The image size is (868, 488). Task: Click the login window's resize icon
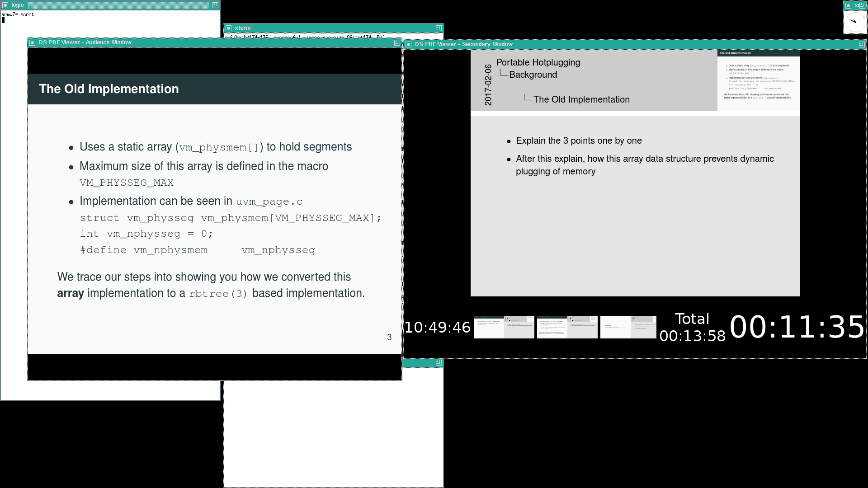pos(215,5)
